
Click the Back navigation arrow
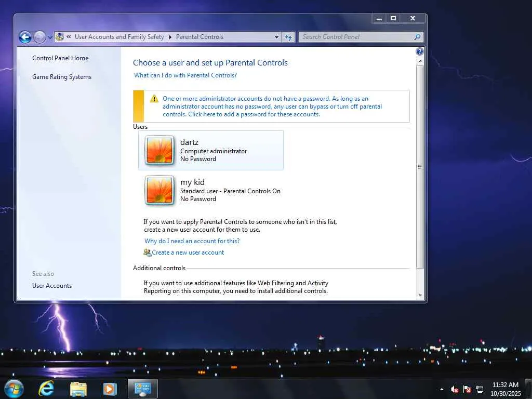pos(25,37)
